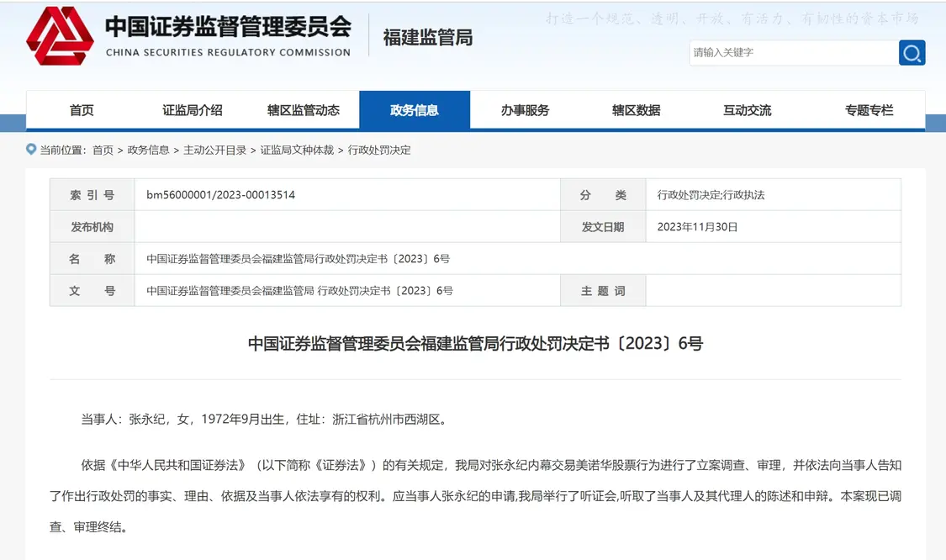
Task: Click the 政务信息 breadcrumb link
Action: point(148,151)
